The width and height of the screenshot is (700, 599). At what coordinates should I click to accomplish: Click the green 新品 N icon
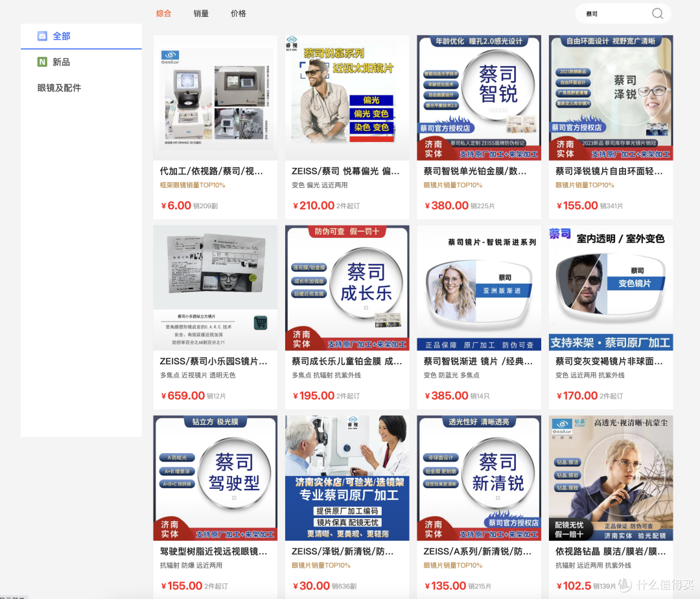click(x=42, y=62)
